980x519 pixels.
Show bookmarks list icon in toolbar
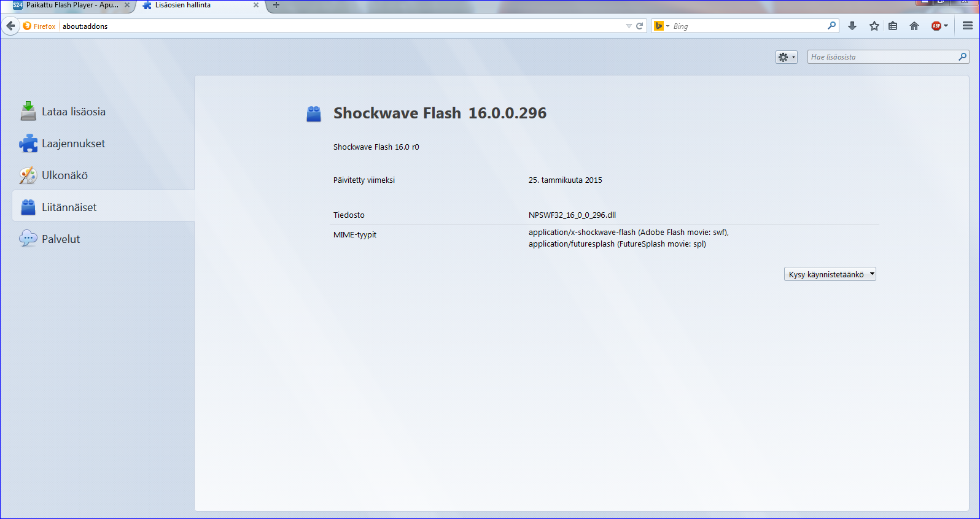(893, 26)
